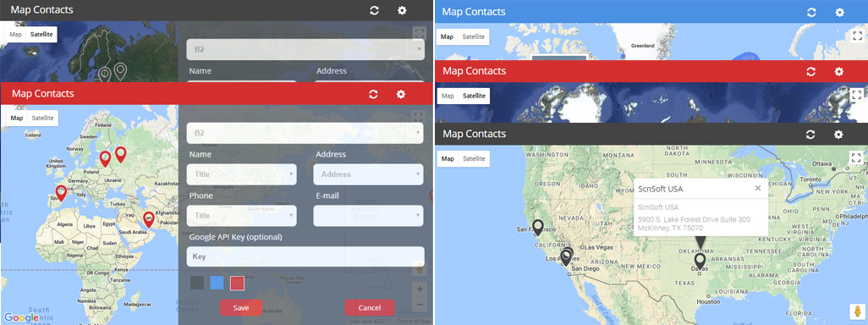Click the Google logo on Europe map
Viewport: 868px width, 325px height.
21,317
